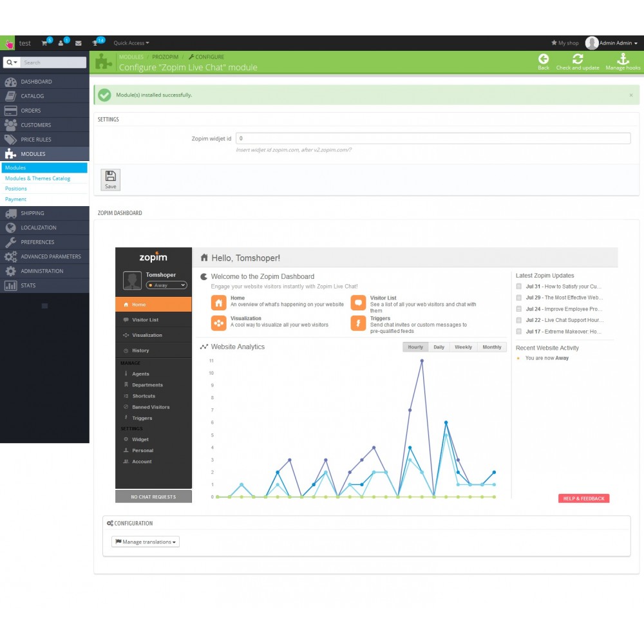Click the orange Visitor List tile icon
Screen dimensions: 644x644
358,303
